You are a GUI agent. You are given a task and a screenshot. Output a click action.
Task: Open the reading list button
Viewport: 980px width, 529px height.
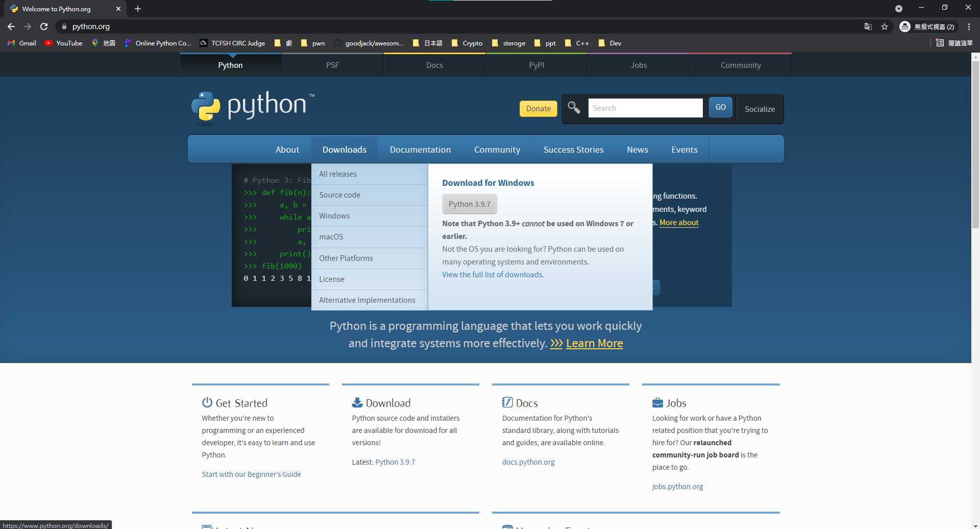pyautogui.click(x=954, y=43)
